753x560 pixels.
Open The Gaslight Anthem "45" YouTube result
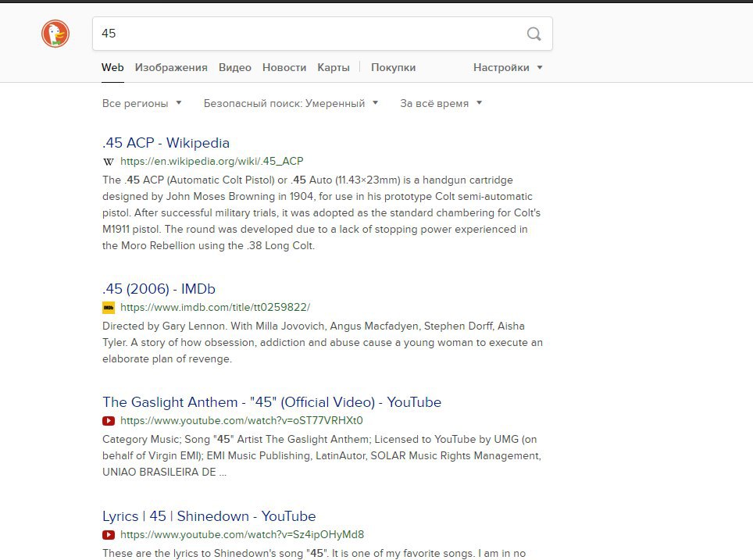tap(272, 402)
